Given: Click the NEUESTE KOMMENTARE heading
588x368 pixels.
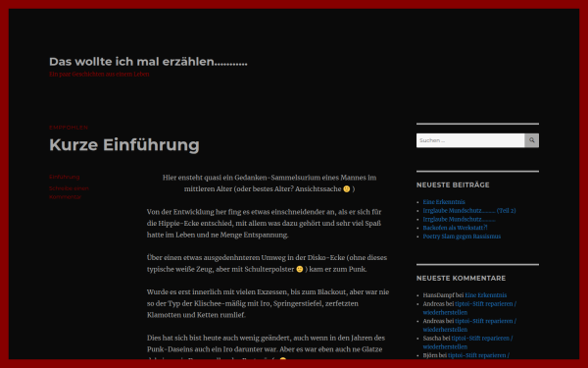Looking at the screenshot, I should (x=461, y=279).
